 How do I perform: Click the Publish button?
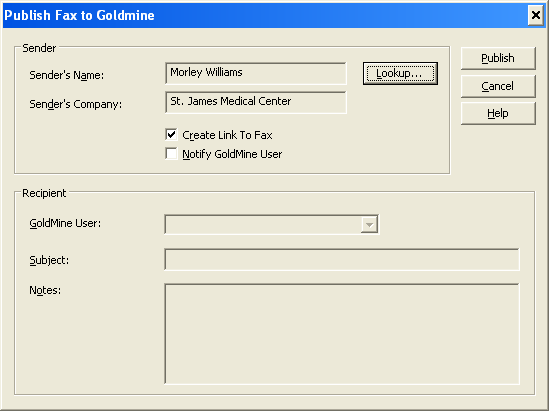tap(498, 58)
